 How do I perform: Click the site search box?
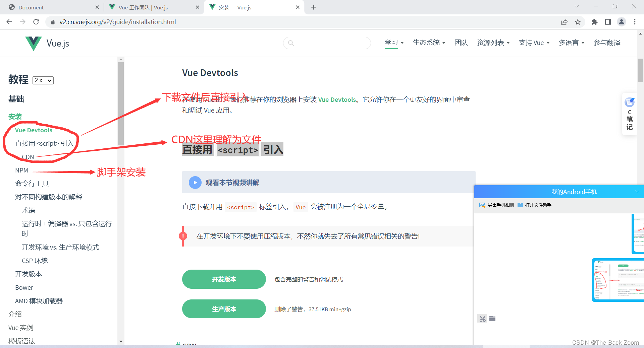point(327,43)
